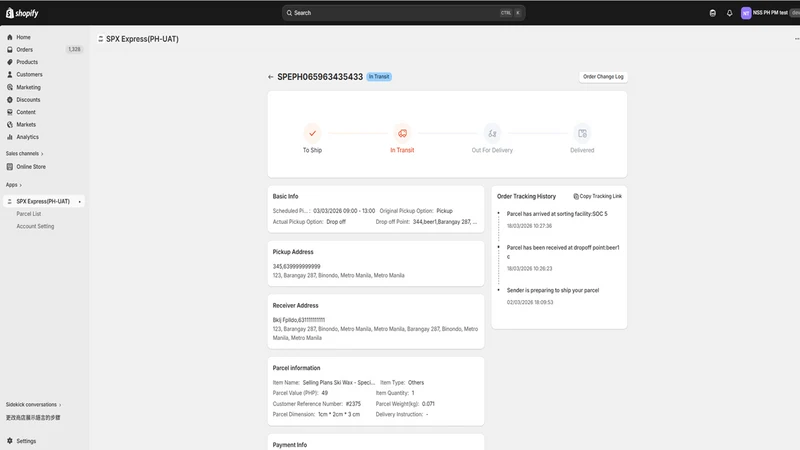Select tracking number SPEPH065963435433
Viewport: 800px width, 450px height.
point(320,77)
